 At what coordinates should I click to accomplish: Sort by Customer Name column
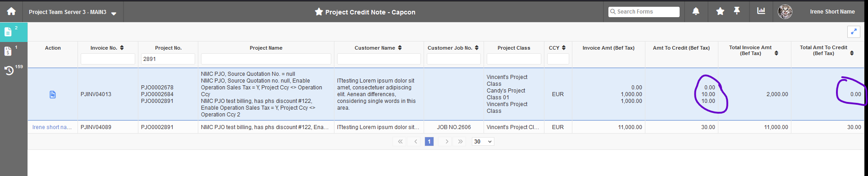[400, 48]
